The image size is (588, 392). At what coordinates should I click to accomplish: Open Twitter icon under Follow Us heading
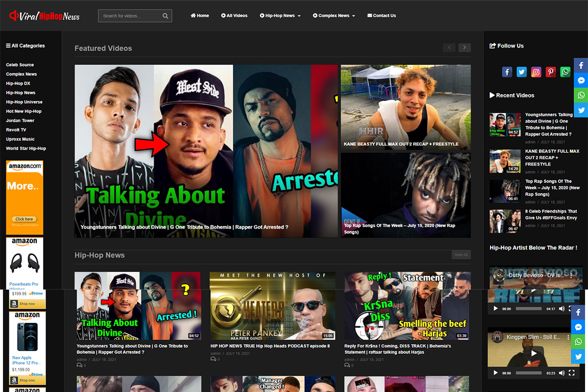[522, 72]
